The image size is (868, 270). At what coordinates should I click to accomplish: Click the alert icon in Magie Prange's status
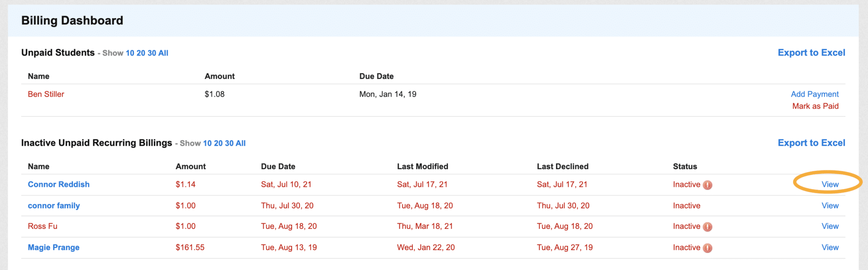(707, 248)
